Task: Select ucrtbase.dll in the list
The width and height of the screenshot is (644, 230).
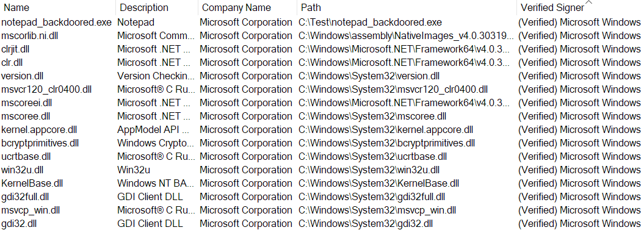Action: (322, 156)
